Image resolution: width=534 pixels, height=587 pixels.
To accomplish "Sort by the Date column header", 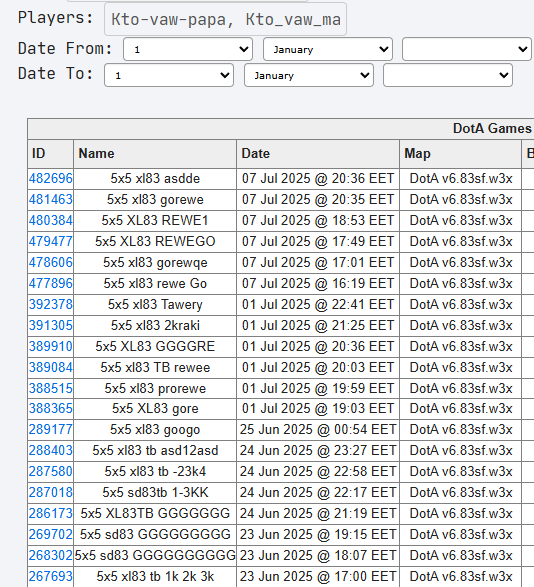I will click(x=318, y=154).
